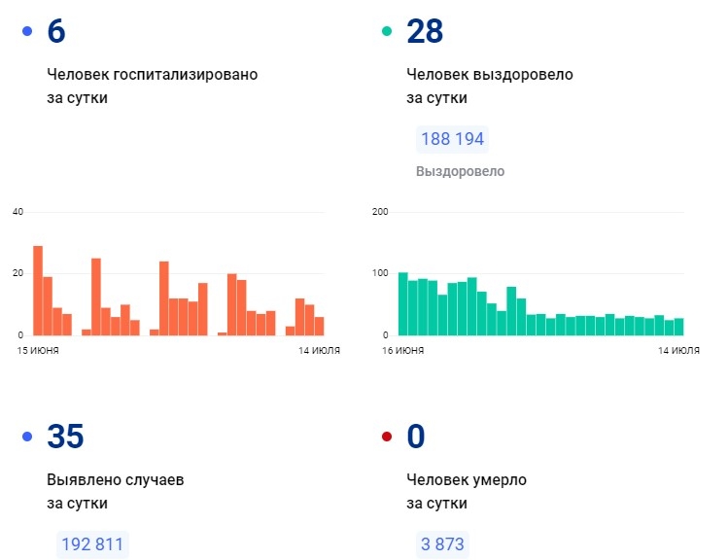Click the red dot beside number 0

pos(387,437)
